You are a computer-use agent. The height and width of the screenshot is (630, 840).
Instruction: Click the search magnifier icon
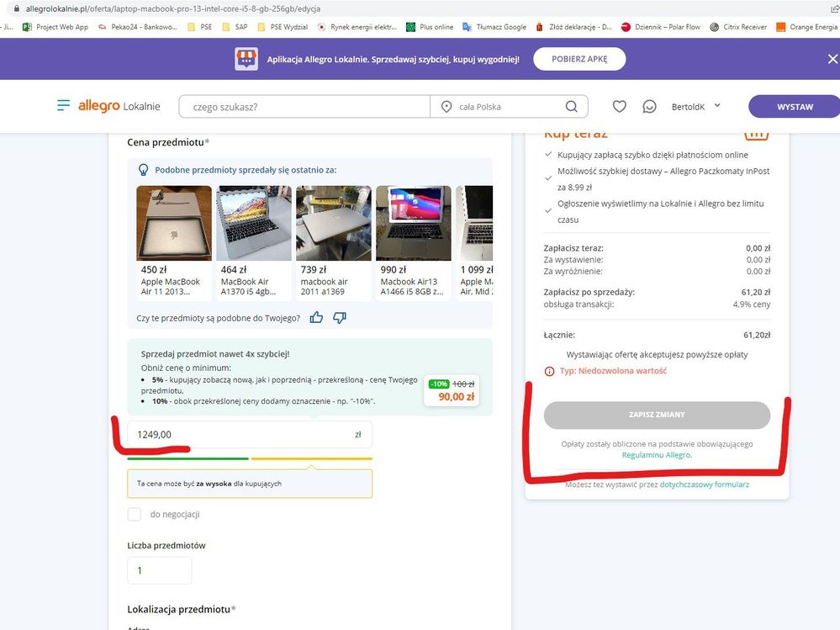coord(572,107)
